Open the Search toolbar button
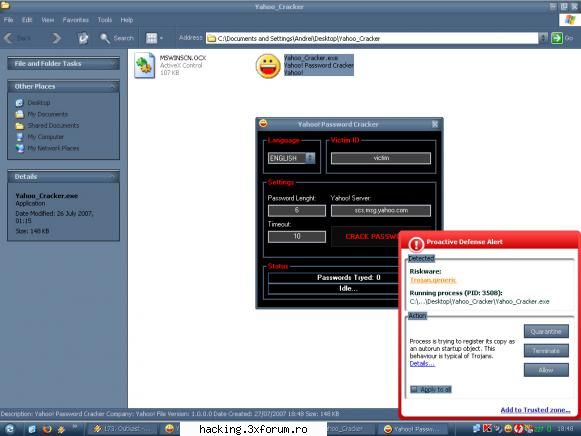Screen dimensions: 581x436 coord(117,38)
